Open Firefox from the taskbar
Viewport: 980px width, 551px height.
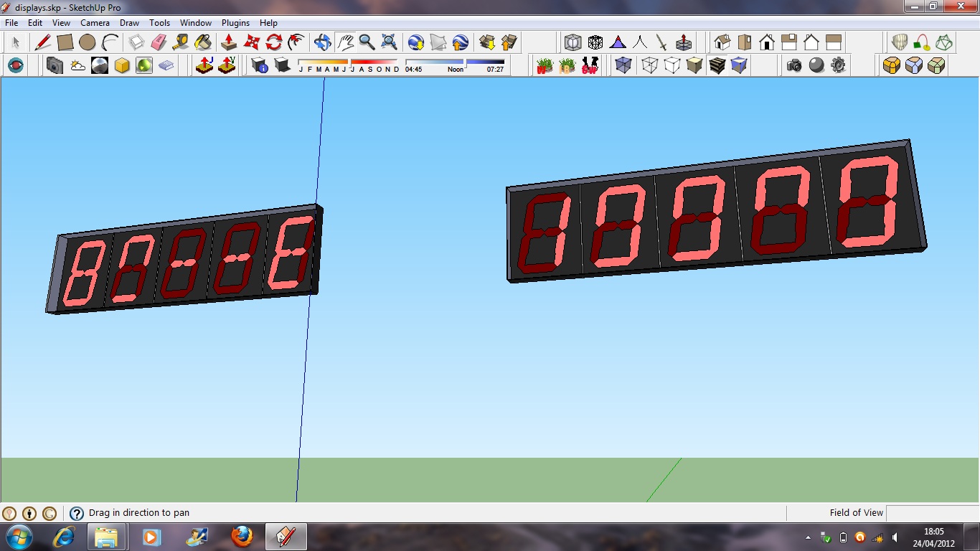coord(242,536)
